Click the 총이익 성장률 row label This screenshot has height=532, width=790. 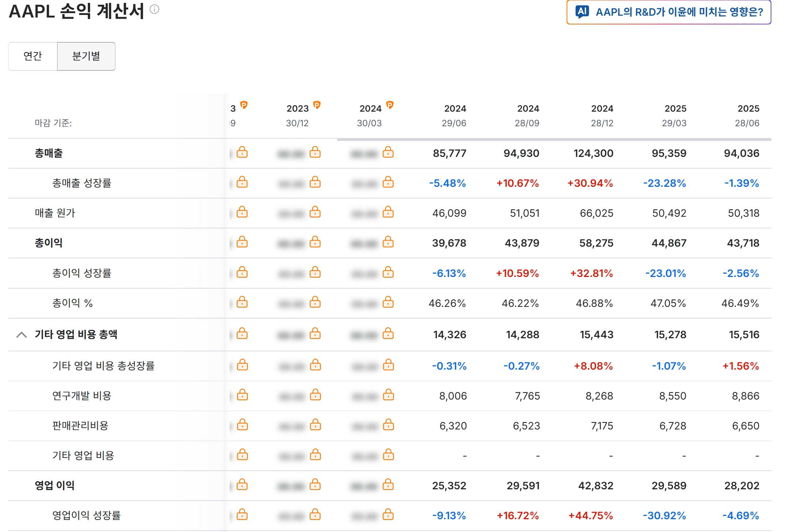tap(82, 273)
